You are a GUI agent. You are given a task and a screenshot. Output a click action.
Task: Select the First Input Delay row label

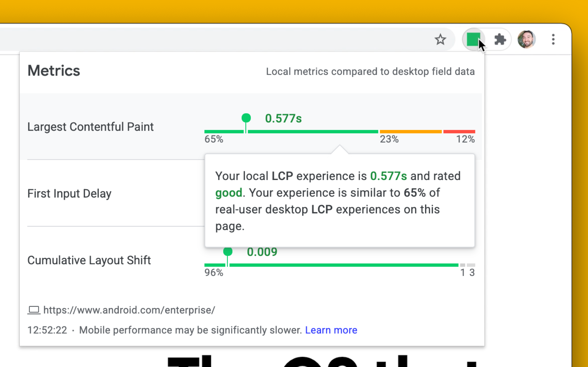69,193
